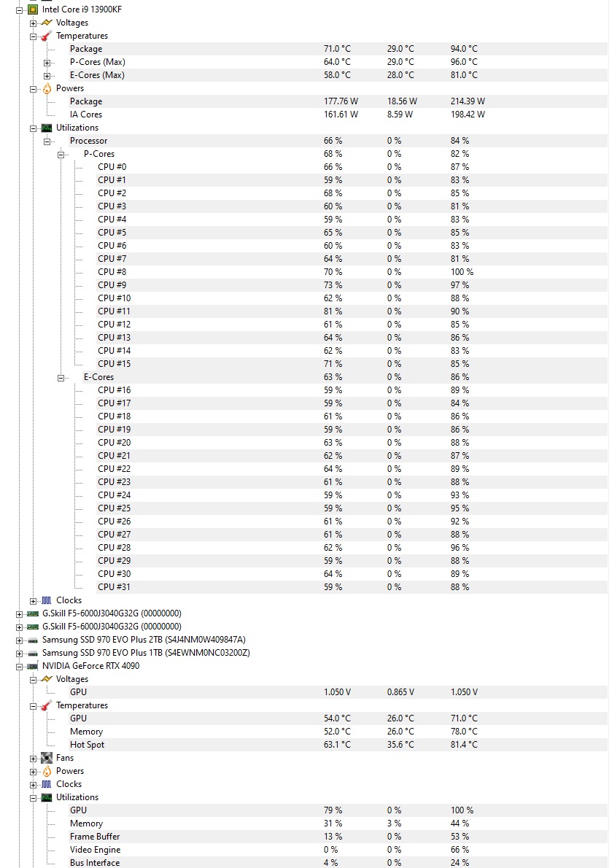Collapse the Temperatures section of the CPU
This screenshot has height=868, width=609.
point(33,35)
